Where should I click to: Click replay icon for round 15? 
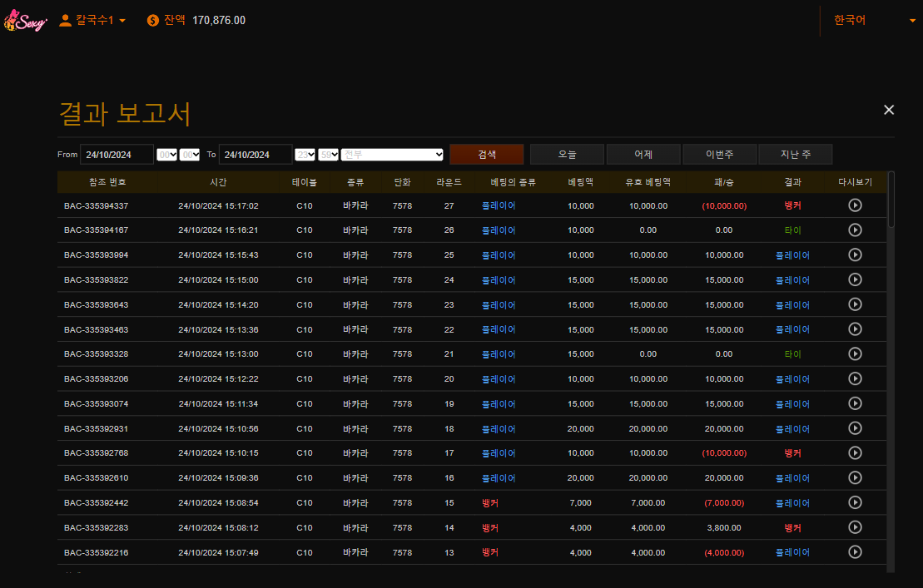coord(855,502)
